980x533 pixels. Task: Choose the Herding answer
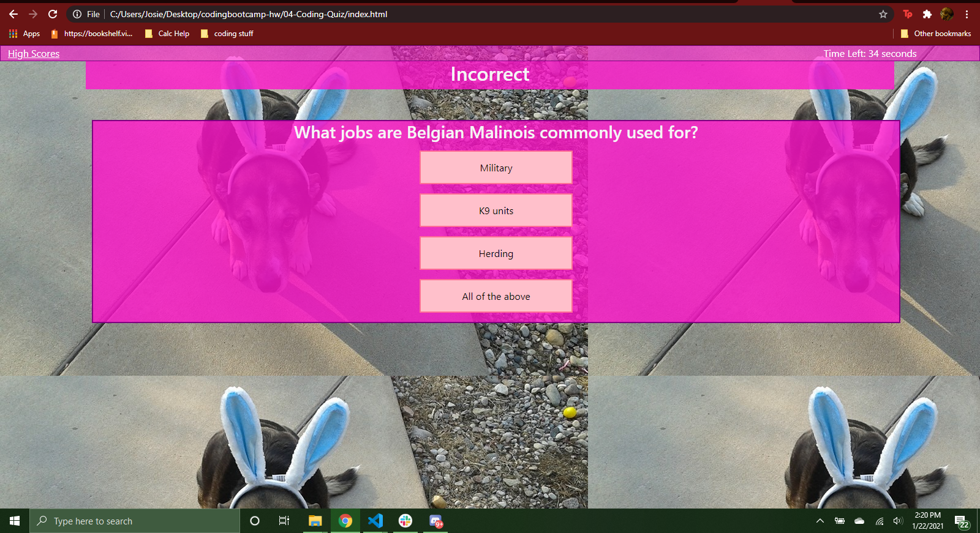(x=496, y=253)
